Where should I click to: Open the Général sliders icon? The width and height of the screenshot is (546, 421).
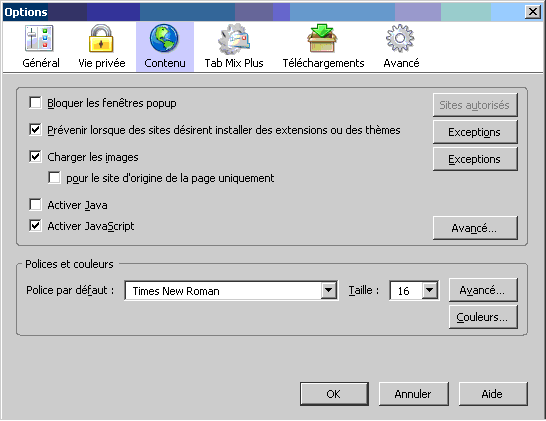39,38
